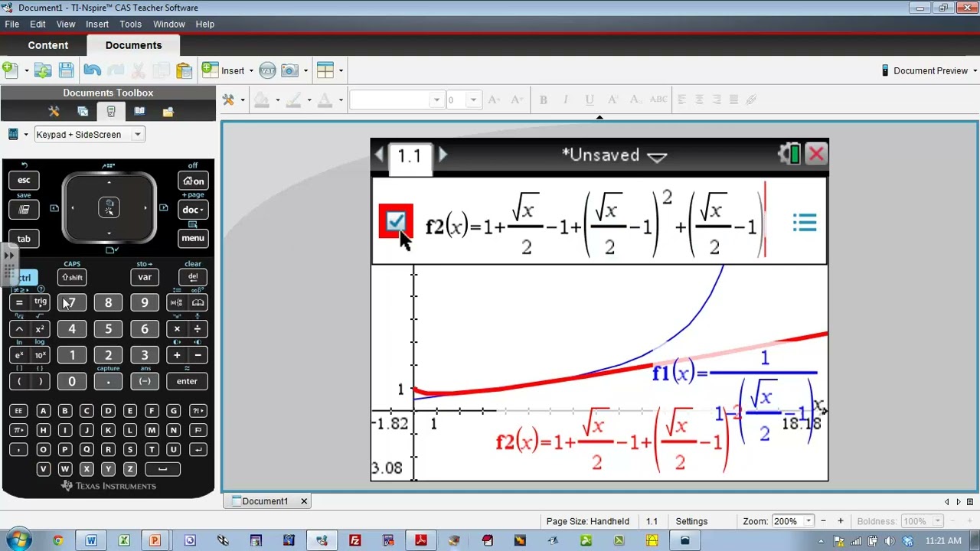This screenshot has height=551, width=980.
Task: Go to the previous page with the left arrow
Action: (x=379, y=155)
